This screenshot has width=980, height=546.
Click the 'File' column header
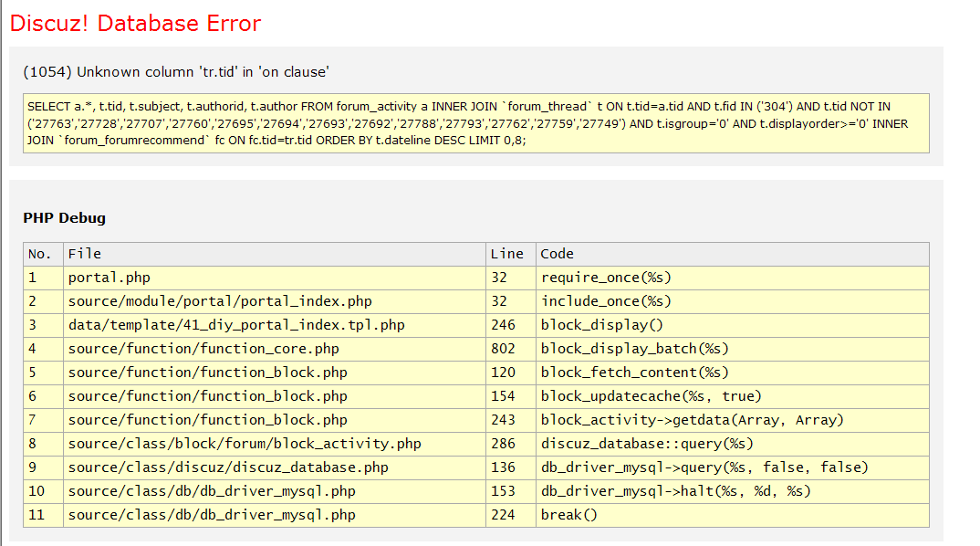pyautogui.click(x=275, y=254)
